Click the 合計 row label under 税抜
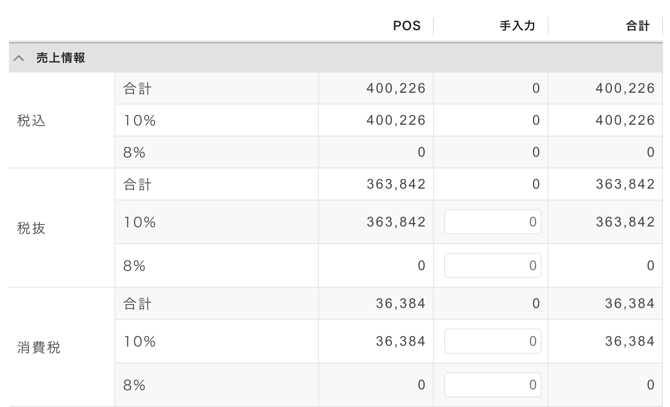Image resolution: width=670 pixels, height=407 pixels. tap(137, 184)
